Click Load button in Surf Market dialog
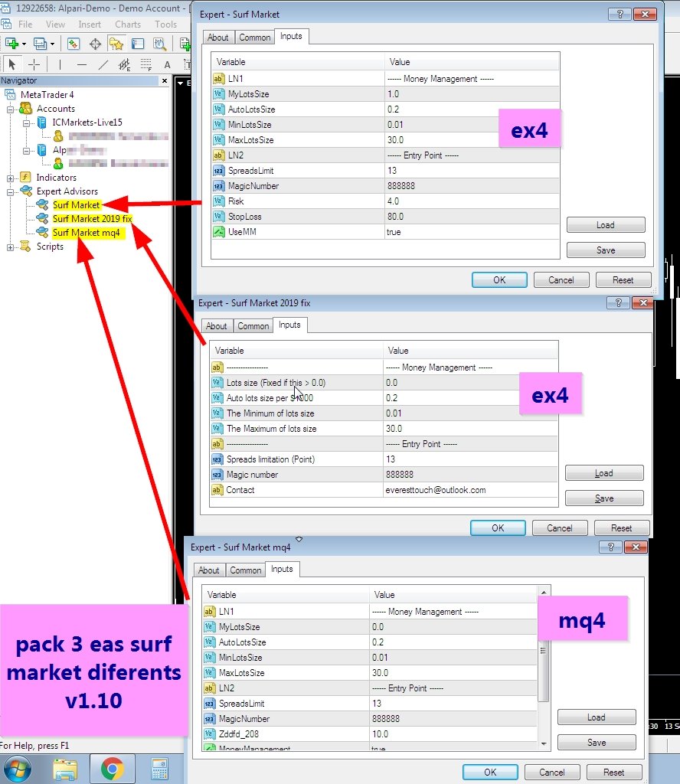 pyautogui.click(x=605, y=225)
